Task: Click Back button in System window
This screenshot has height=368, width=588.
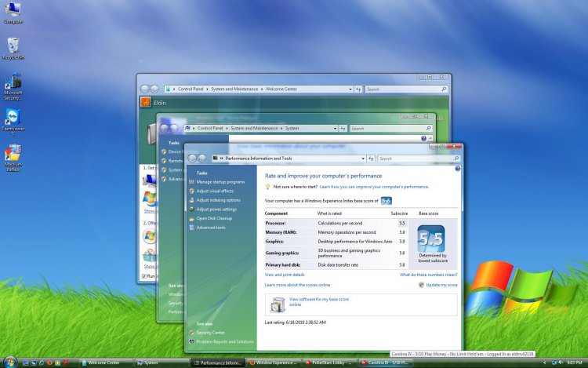Action: point(165,129)
